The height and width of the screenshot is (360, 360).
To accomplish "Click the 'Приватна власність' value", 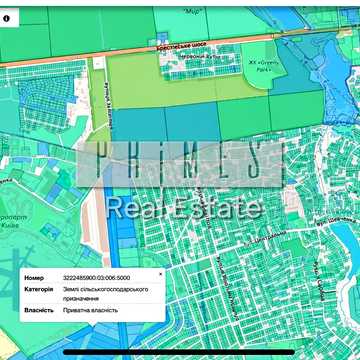I will pos(90,310).
